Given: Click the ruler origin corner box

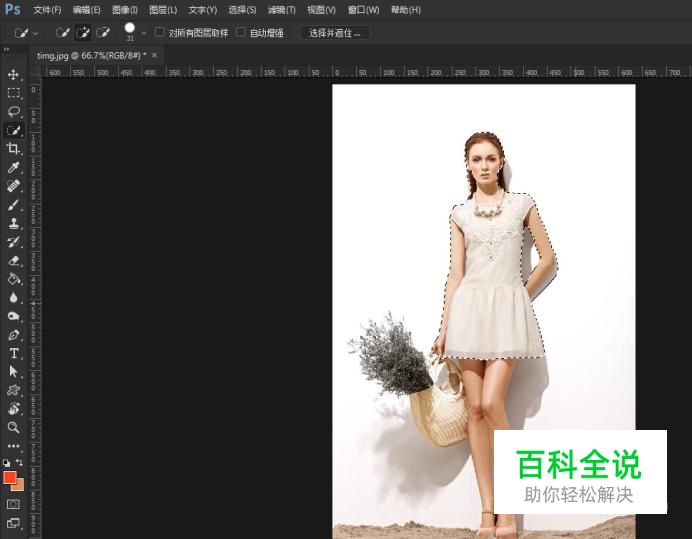Looking at the screenshot, I should [x=35, y=72].
